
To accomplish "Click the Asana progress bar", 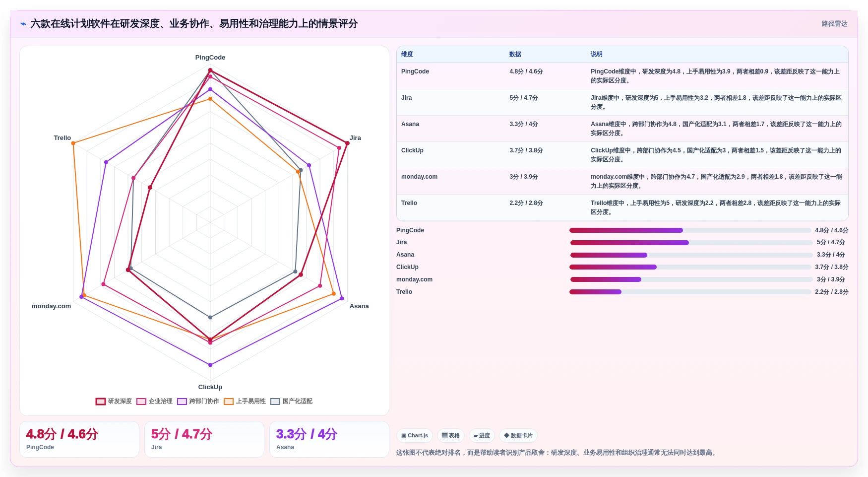I will coord(691,255).
